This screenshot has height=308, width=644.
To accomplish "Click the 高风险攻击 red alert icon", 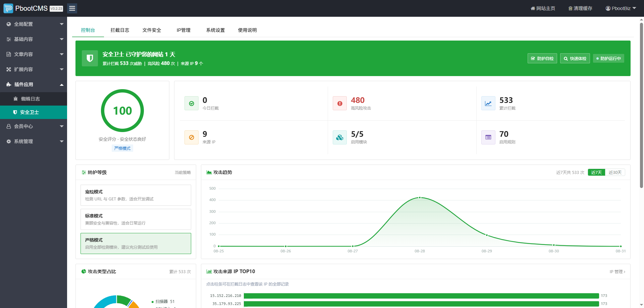I will [x=340, y=104].
